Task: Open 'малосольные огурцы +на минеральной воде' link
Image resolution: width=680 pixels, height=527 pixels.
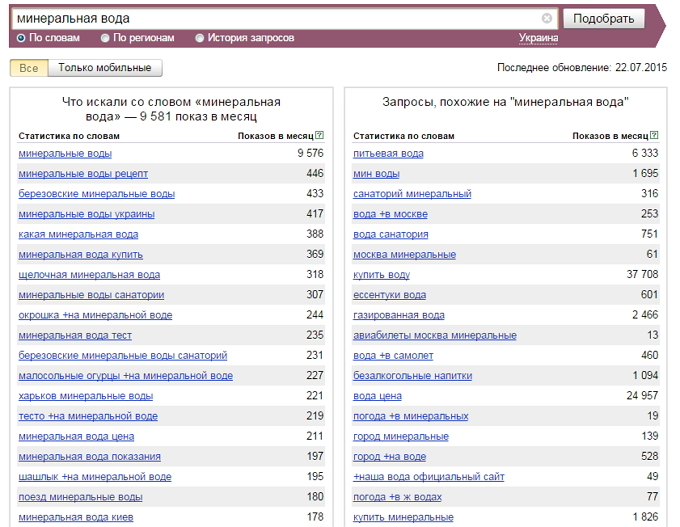Action: 125,376
